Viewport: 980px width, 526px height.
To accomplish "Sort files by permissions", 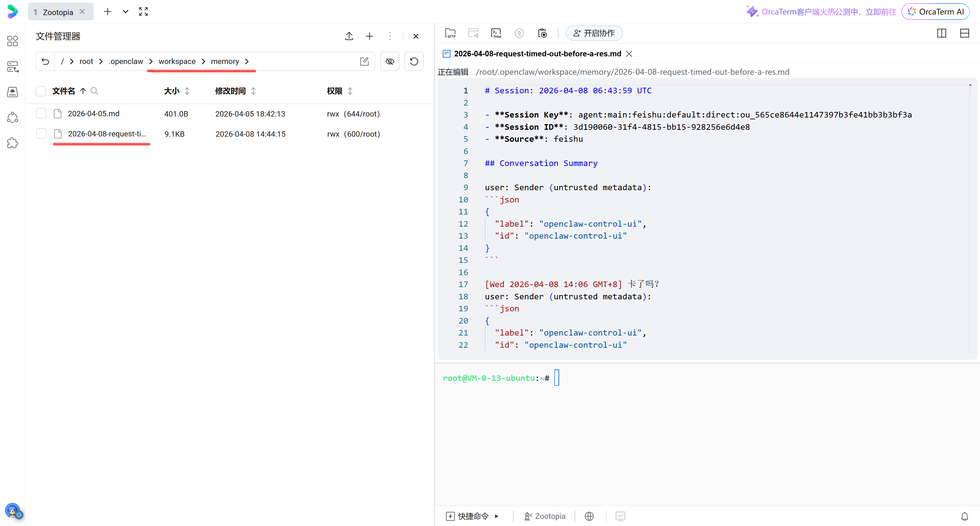I will [350, 91].
